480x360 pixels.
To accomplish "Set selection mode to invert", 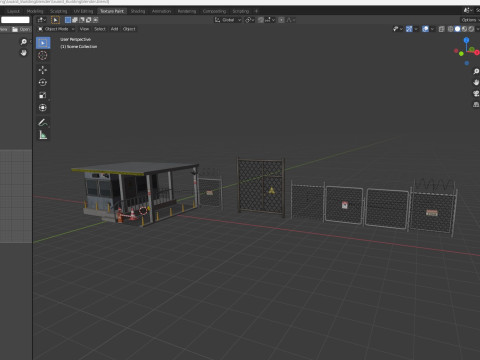I will tap(89, 20).
